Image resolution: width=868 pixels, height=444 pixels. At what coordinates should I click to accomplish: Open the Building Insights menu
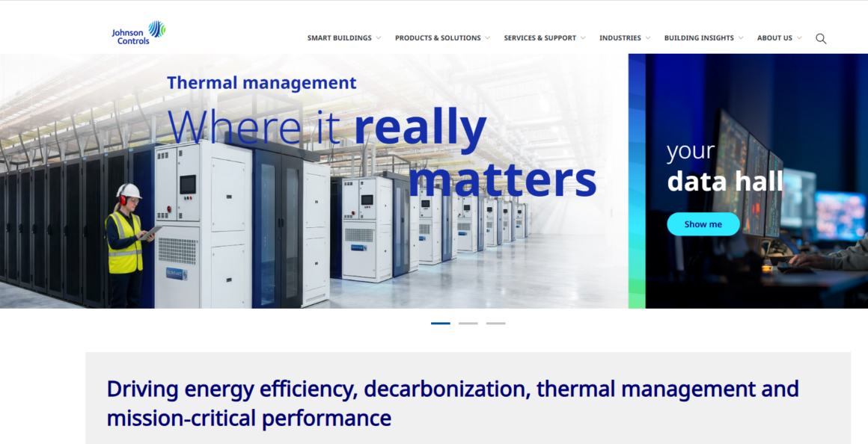pyautogui.click(x=699, y=38)
